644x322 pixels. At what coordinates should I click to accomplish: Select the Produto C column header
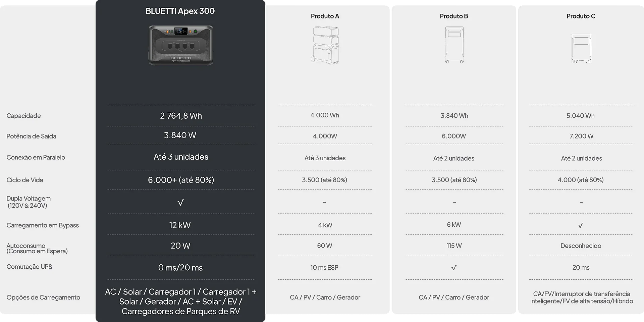[x=581, y=16]
